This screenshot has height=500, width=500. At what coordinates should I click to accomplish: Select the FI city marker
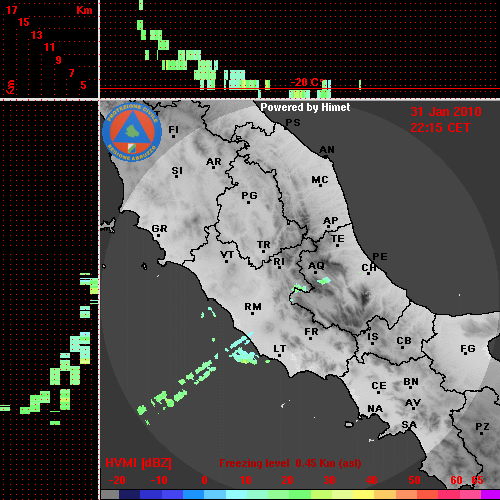click(173, 136)
